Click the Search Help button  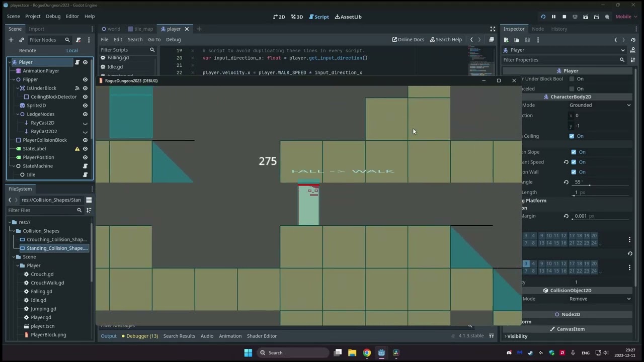[x=445, y=40]
